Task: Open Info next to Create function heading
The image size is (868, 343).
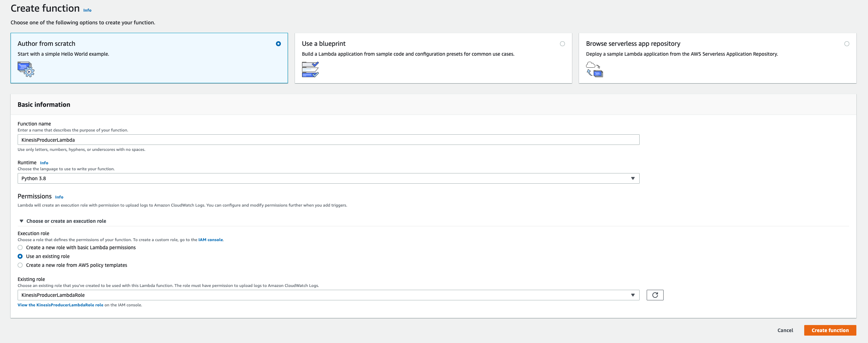Action: click(87, 10)
